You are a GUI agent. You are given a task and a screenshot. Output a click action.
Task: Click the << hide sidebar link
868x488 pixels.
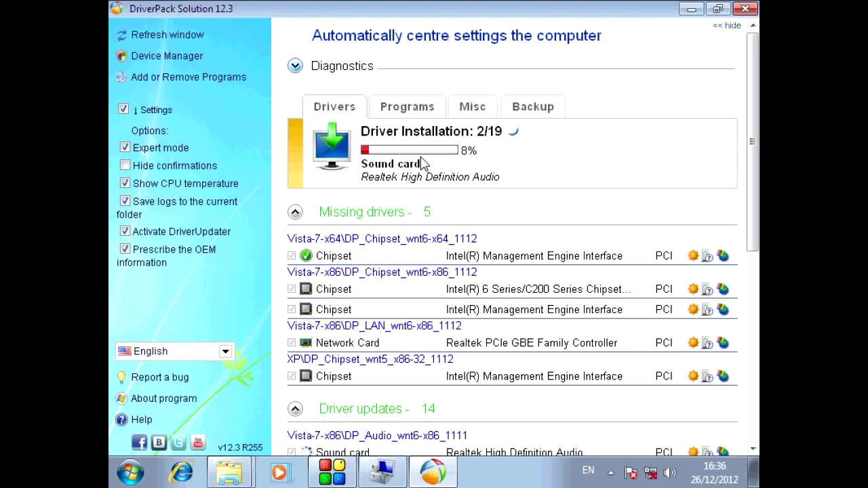tap(727, 25)
